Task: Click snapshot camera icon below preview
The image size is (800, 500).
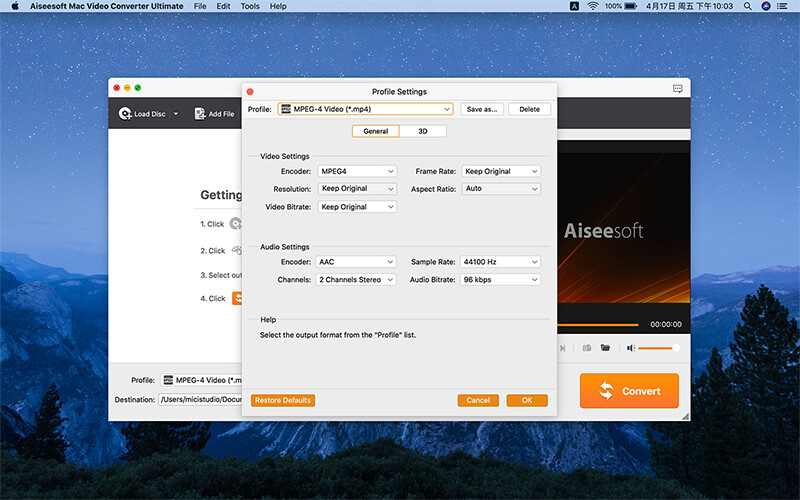Action: coord(587,348)
